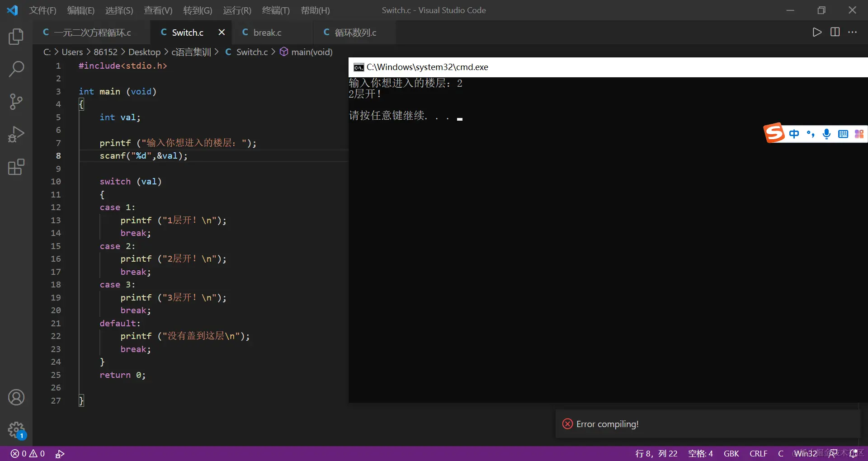Click the #include<stdio.h> code line
This screenshot has width=868, height=461.
pos(123,66)
